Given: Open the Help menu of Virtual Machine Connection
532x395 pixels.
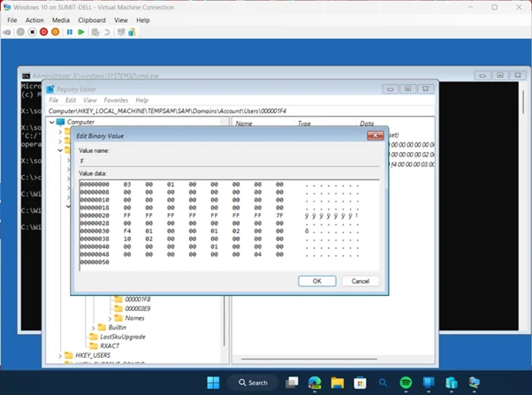Looking at the screenshot, I should (x=143, y=20).
